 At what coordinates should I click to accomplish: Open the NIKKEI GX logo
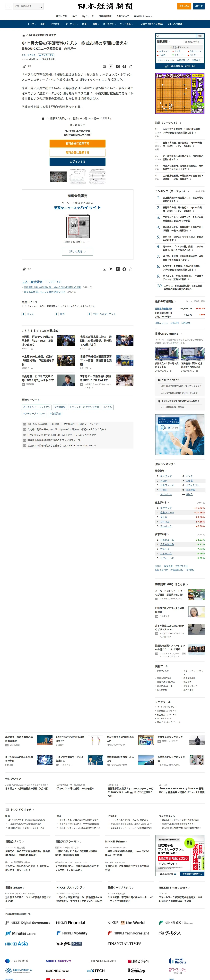pyautogui.click(x=176, y=922)
